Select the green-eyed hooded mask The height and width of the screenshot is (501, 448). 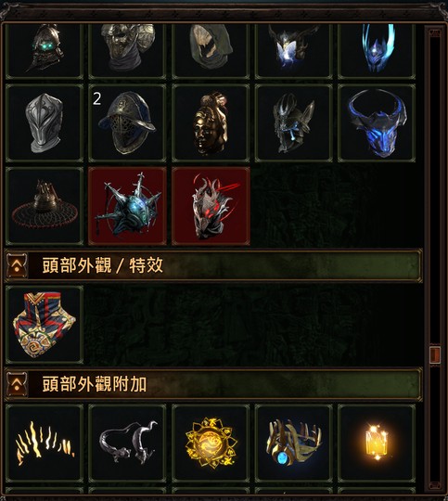coord(45,49)
